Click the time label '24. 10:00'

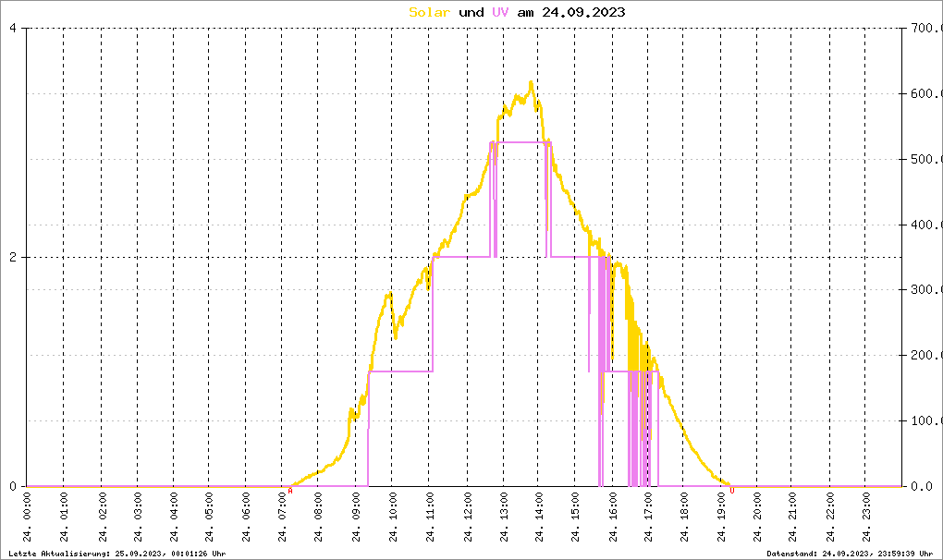(x=393, y=517)
